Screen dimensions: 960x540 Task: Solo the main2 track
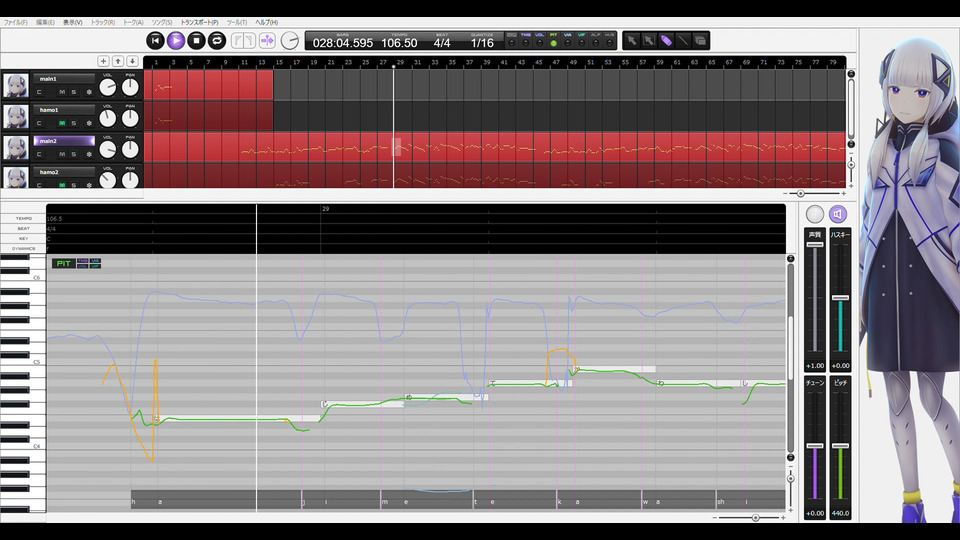(73, 154)
